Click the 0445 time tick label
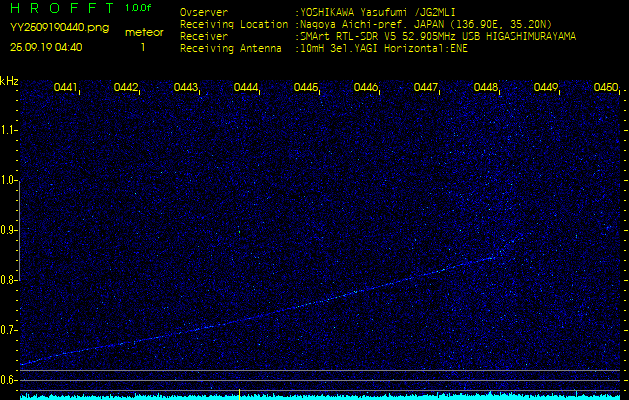This screenshot has height=400, width=629. 306,88
